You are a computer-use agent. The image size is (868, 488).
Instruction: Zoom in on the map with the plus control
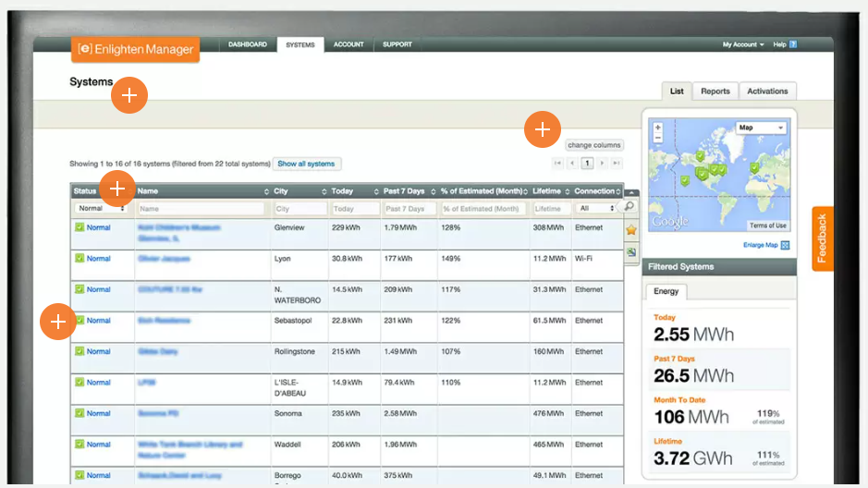coord(657,128)
